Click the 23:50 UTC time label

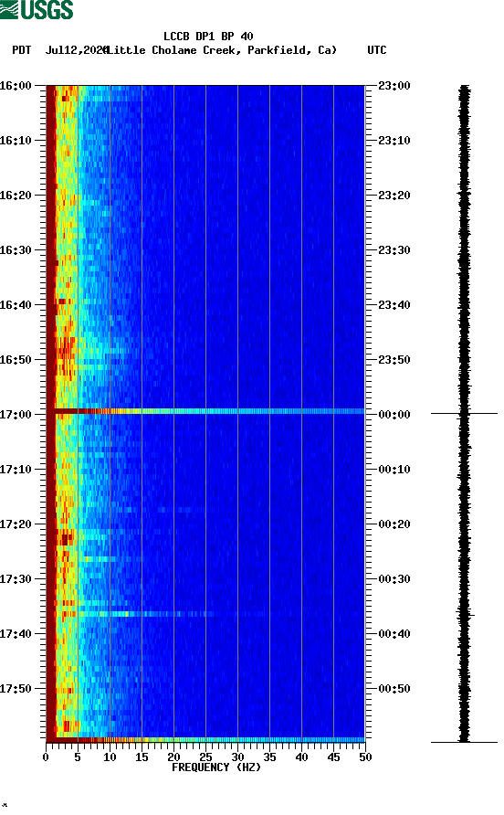point(394,360)
